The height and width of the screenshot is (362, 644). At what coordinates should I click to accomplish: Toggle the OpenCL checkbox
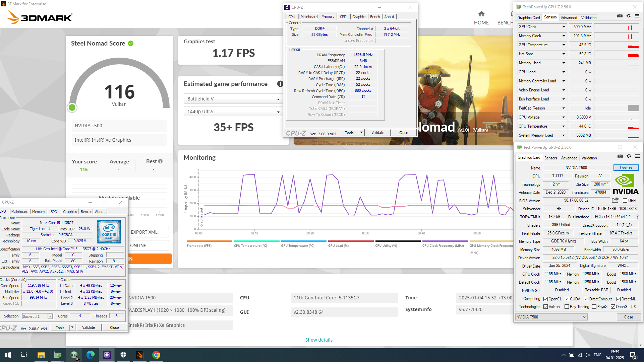(x=546, y=299)
